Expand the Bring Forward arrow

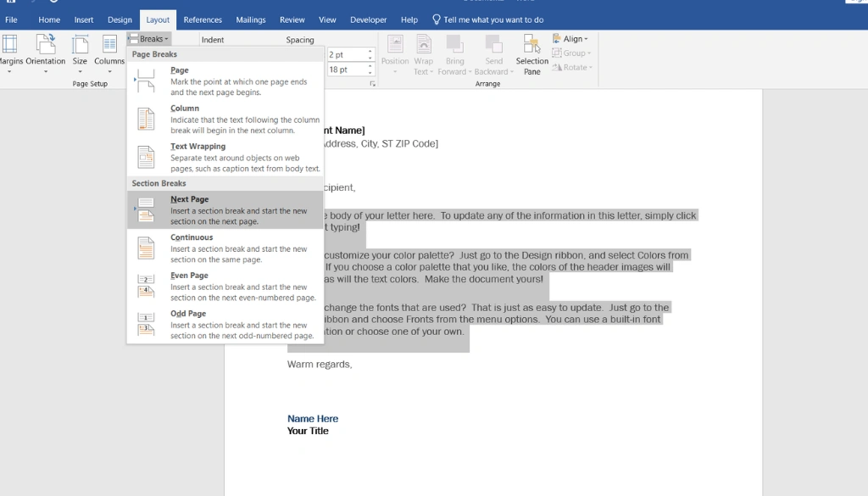(x=470, y=72)
